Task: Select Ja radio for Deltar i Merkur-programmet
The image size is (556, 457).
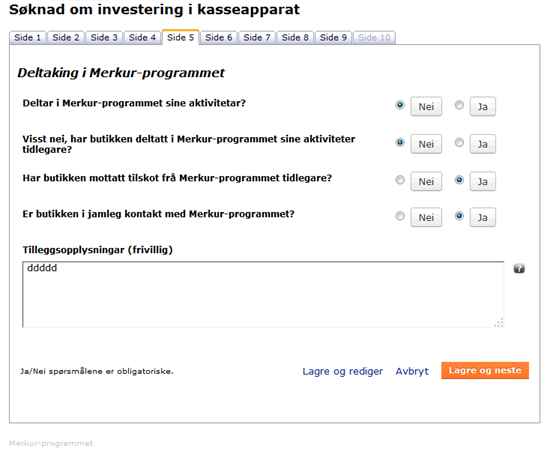Action: pos(459,105)
